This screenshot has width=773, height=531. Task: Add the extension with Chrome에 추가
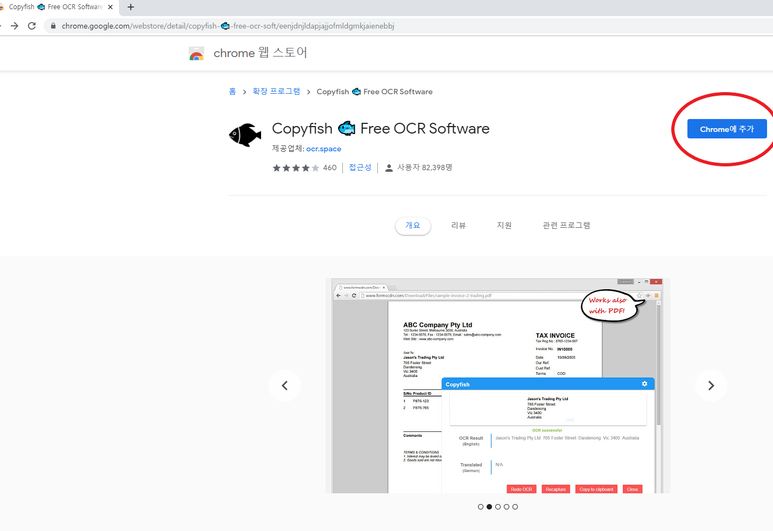727,129
